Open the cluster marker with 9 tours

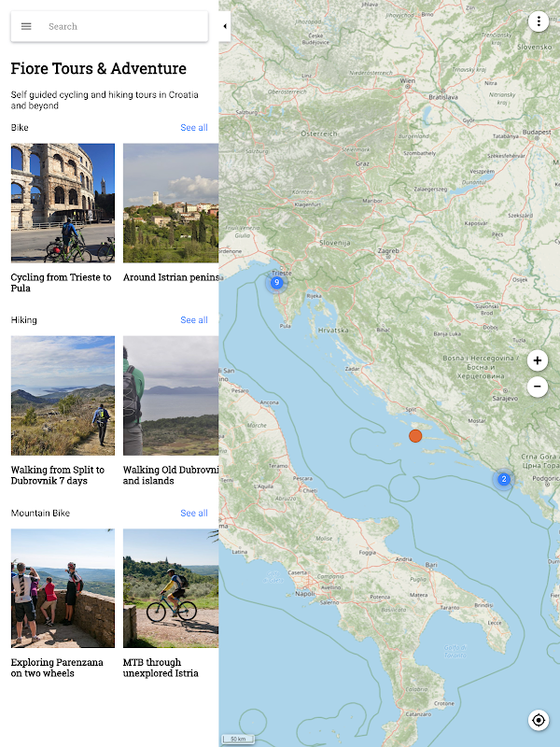click(276, 283)
